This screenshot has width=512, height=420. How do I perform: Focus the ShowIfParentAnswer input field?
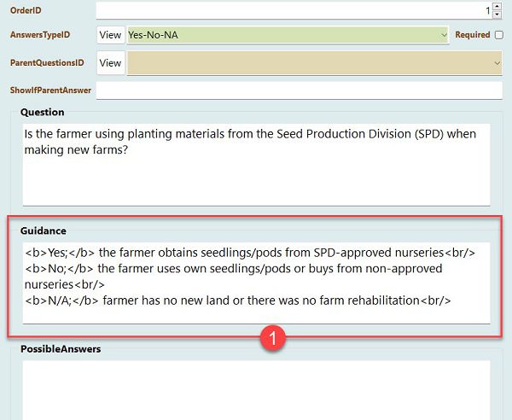tap(300, 90)
